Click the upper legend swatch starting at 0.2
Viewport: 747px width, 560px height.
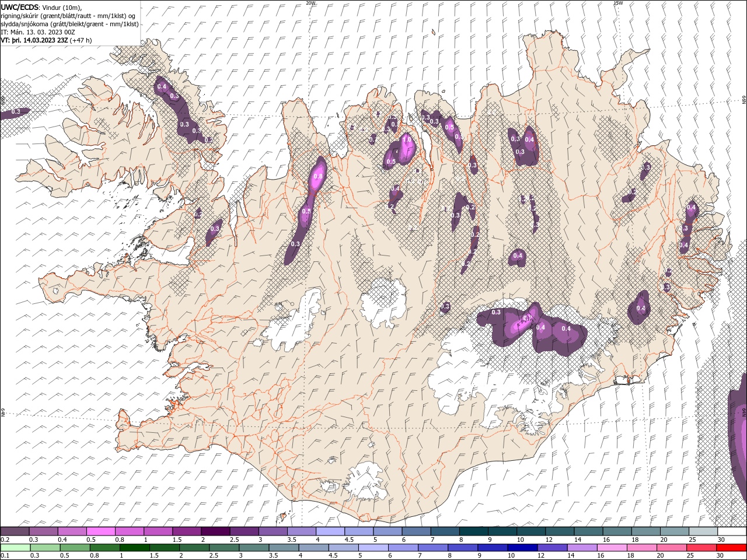click(x=15, y=531)
